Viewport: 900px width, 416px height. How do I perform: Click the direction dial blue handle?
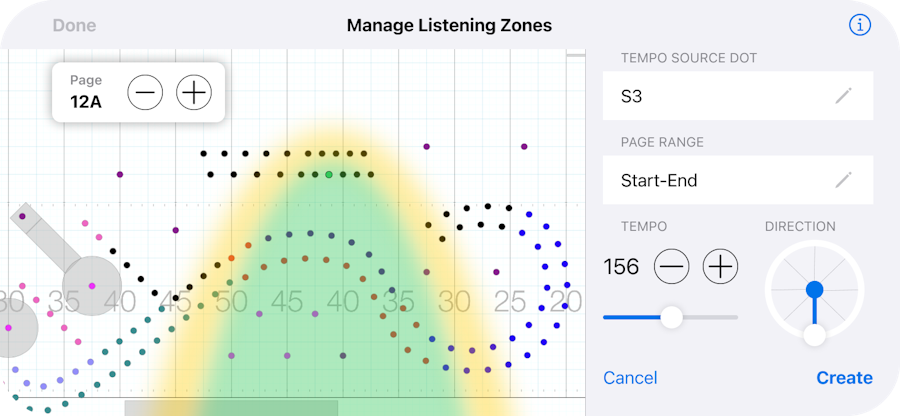[x=815, y=289]
